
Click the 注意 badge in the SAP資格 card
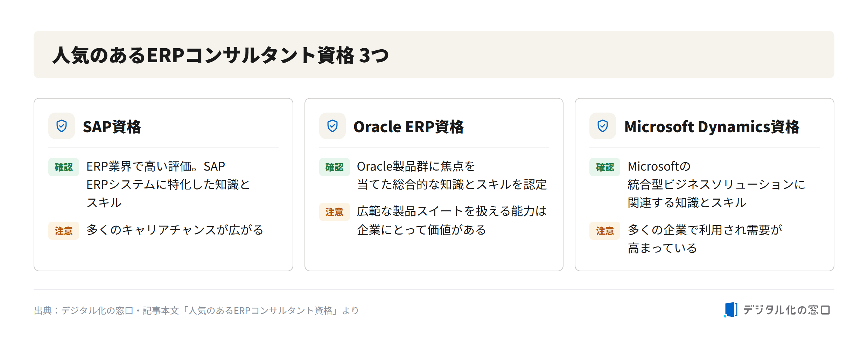point(64,231)
